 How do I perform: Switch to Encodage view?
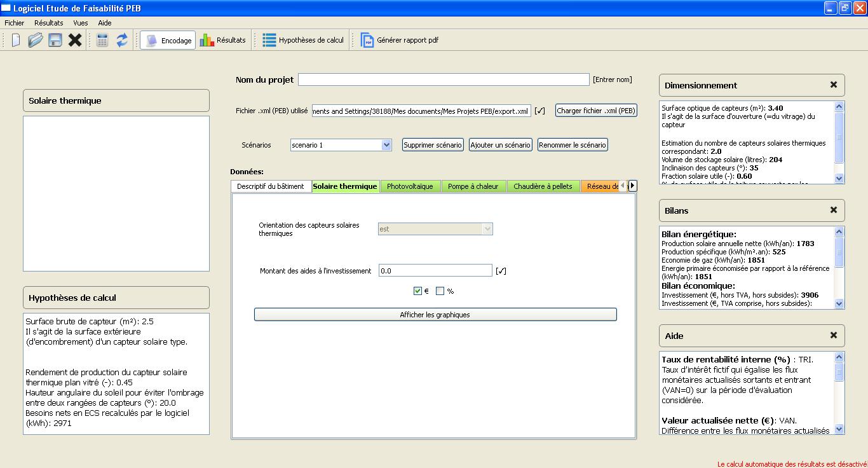168,40
